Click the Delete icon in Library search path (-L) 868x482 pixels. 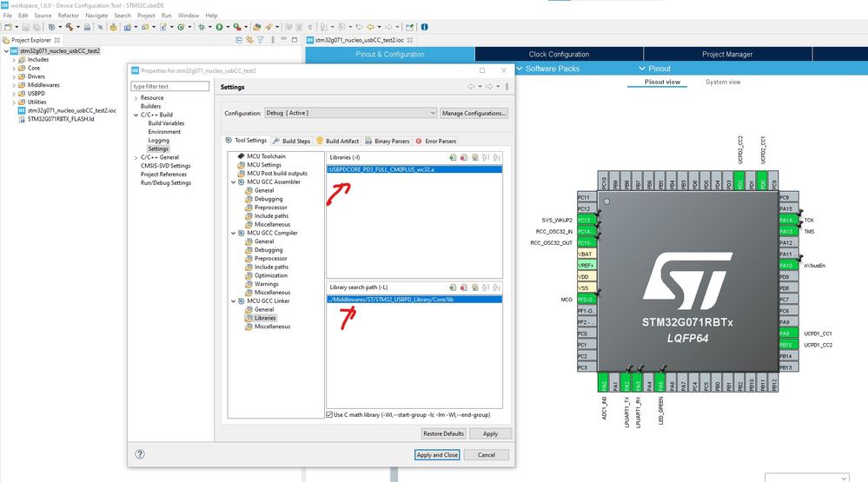coord(464,287)
